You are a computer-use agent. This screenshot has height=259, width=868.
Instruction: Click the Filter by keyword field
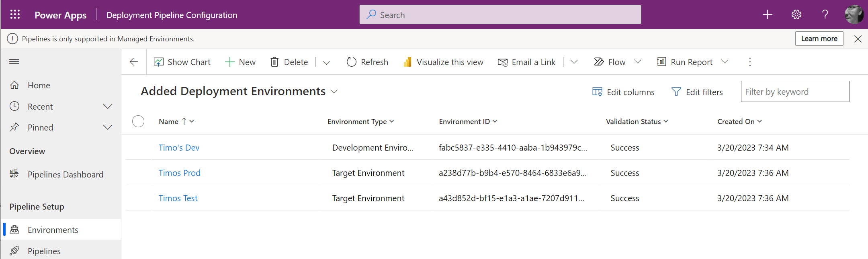tap(794, 92)
